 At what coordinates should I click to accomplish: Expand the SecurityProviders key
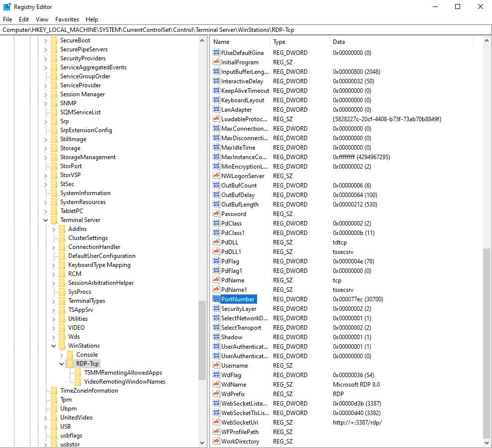[x=45, y=58]
